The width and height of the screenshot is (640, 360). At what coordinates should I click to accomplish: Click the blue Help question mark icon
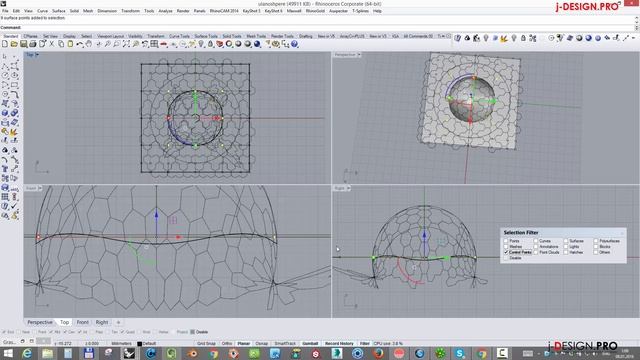pyautogui.click(x=295, y=44)
